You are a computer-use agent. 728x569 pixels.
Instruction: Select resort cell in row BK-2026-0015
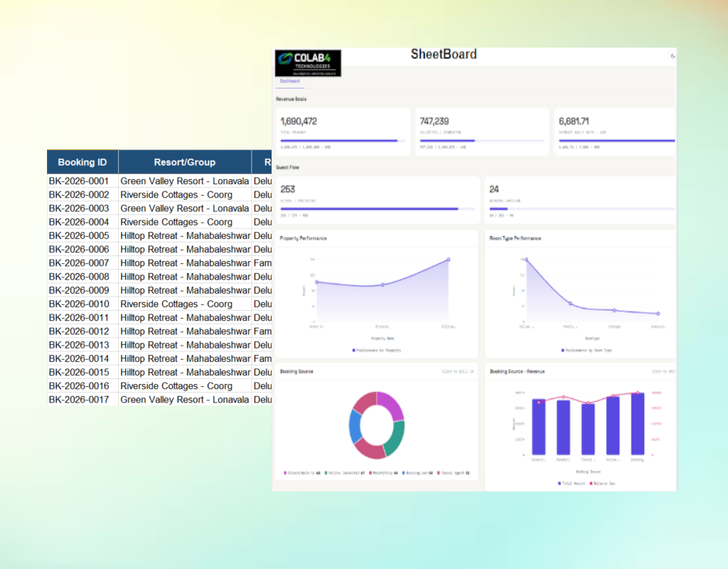pos(185,372)
